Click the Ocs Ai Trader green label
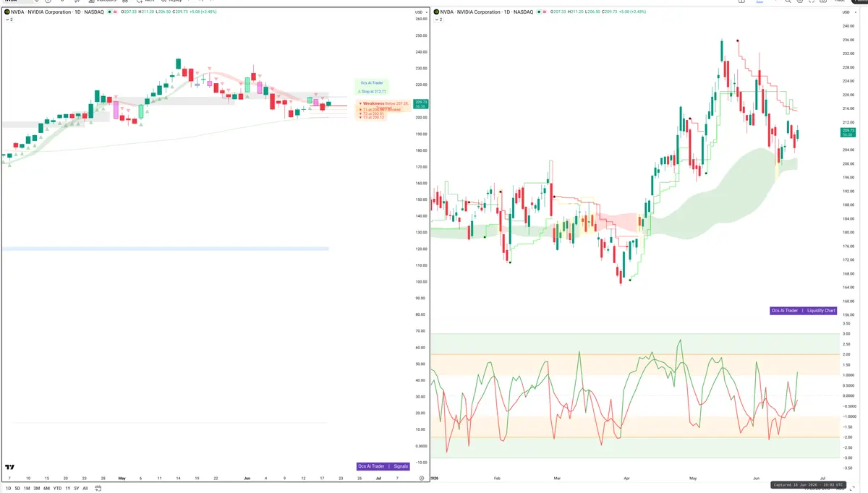The height and width of the screenshot is (493, 868). 371,83
